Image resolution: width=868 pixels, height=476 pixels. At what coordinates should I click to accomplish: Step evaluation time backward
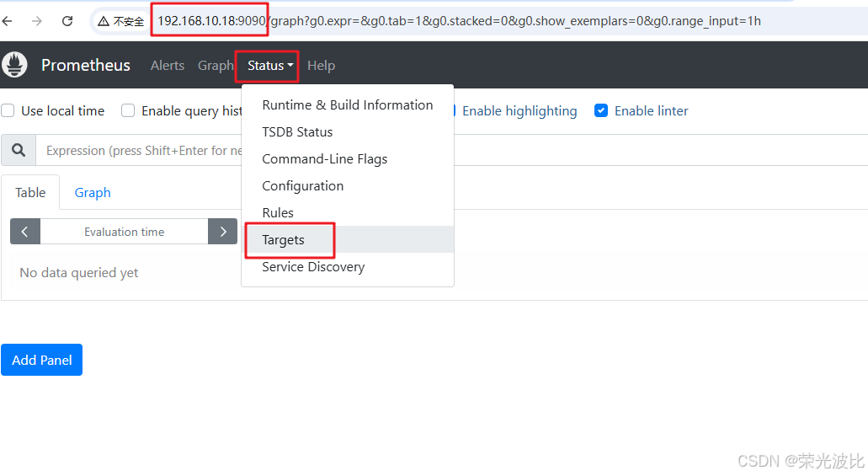25,232
